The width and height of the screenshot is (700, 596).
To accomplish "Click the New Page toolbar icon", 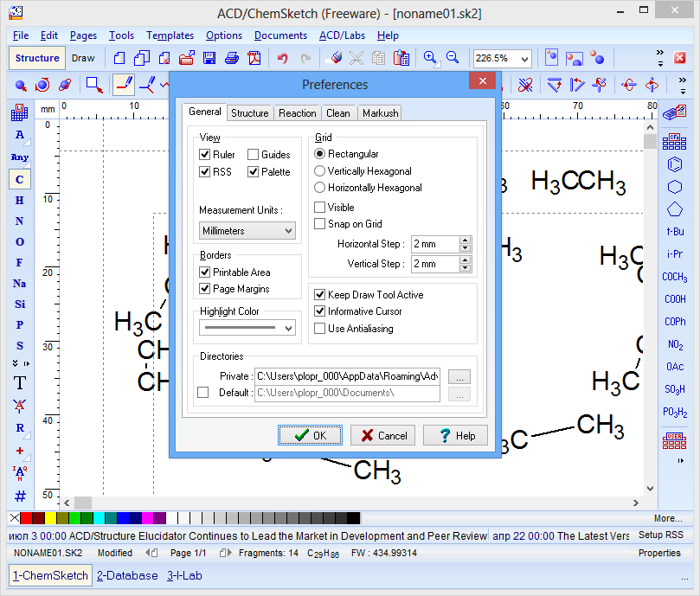I will (x=119, y=58).
